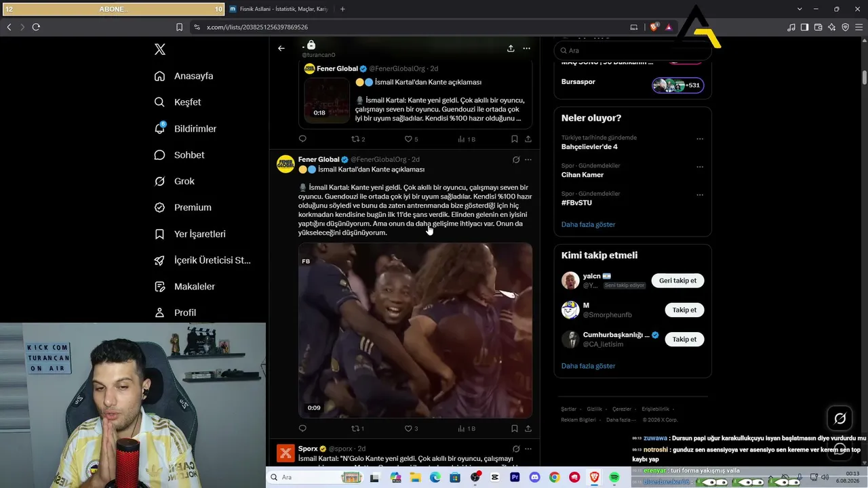The height and width of the screenshot is (488, 868).
Task: Open Grok actions on Sporx tweet
Action: click(x=516, y=449)
